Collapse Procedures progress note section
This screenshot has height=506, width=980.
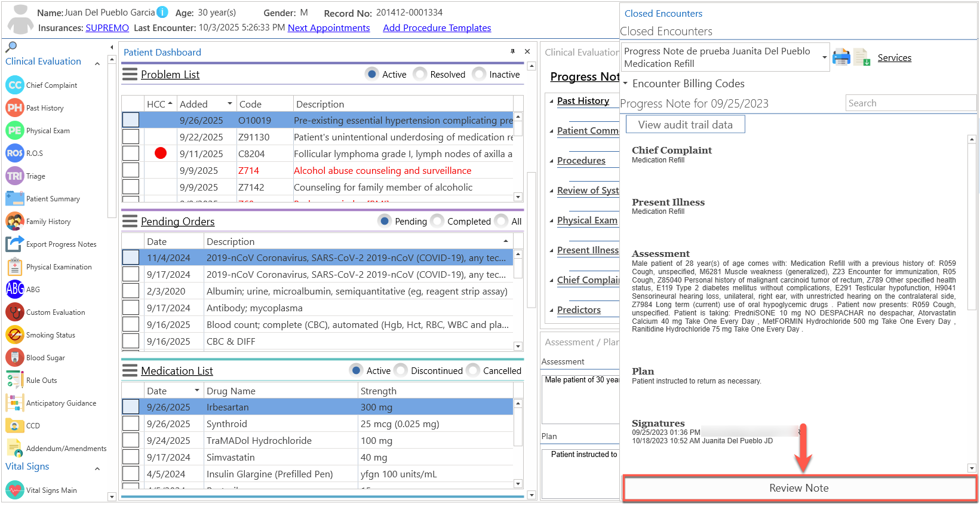552,161
